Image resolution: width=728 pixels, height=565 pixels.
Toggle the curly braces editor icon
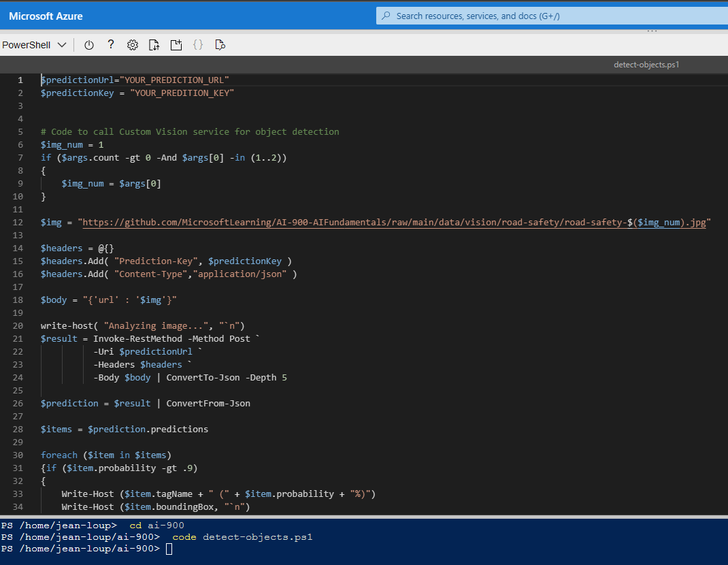[198, 45]
